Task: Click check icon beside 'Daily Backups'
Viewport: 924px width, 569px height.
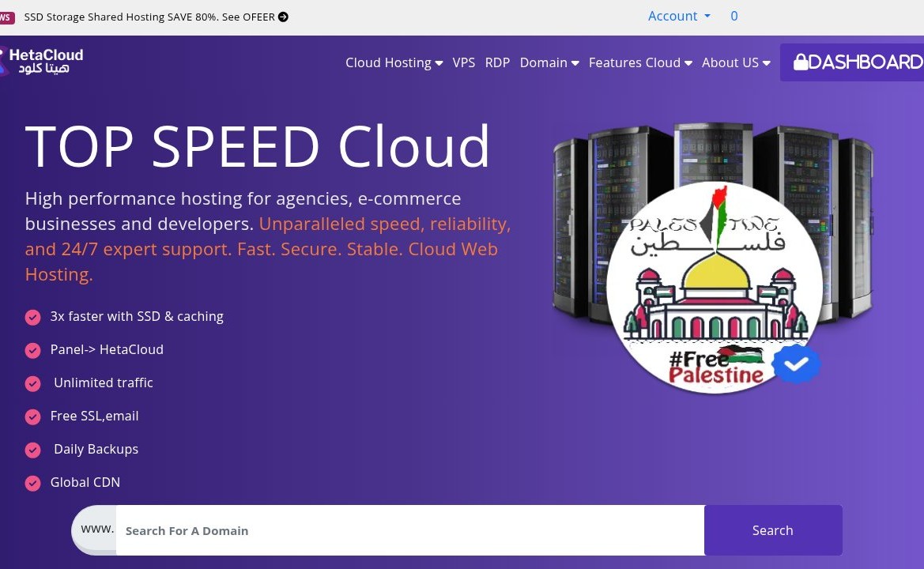Action: point(33,450)
